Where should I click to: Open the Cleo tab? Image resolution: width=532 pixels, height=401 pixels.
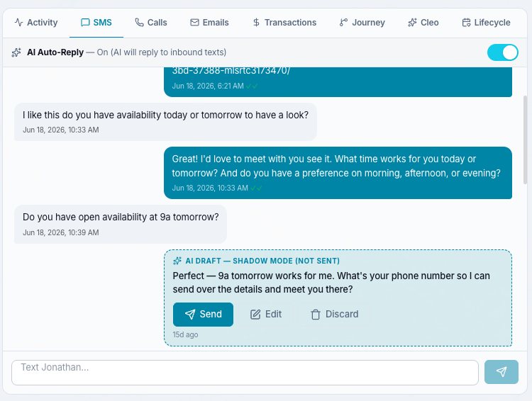coord(423,23)
